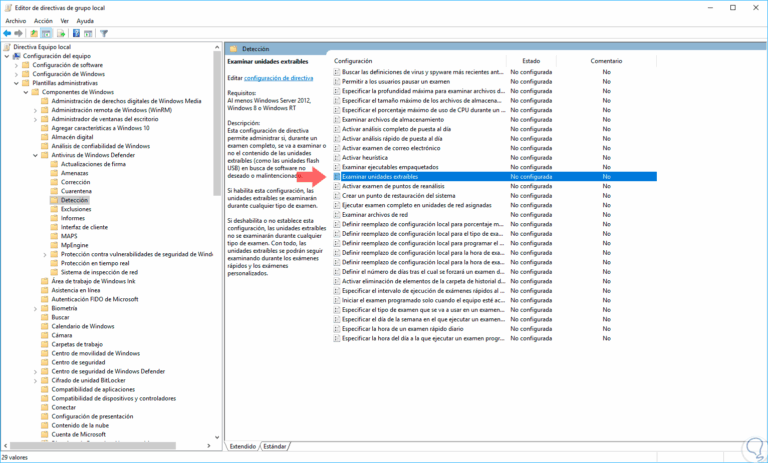Click the policy icon for Especificar la hora de un examen rápido diario
Viewport: 768px width, 463px height.
tap(336, 329)
